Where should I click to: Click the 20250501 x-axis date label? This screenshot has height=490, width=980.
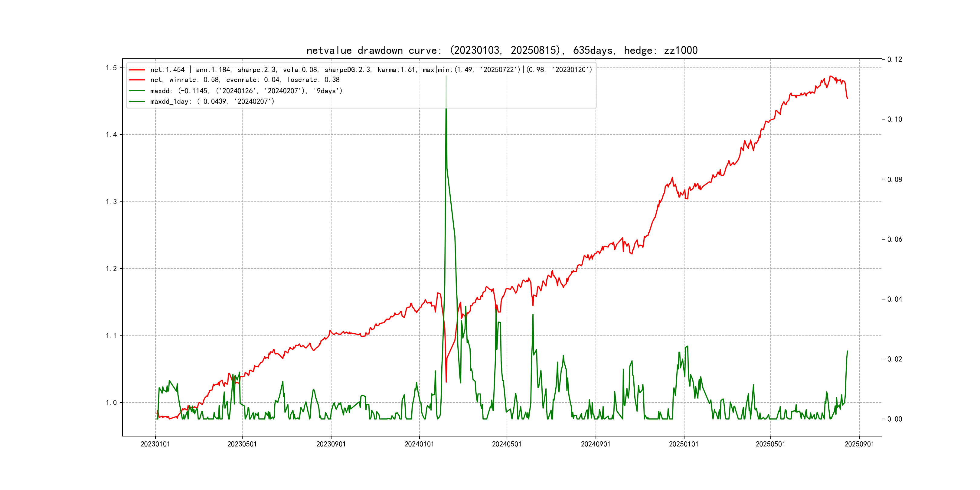(x=770, y=444)
